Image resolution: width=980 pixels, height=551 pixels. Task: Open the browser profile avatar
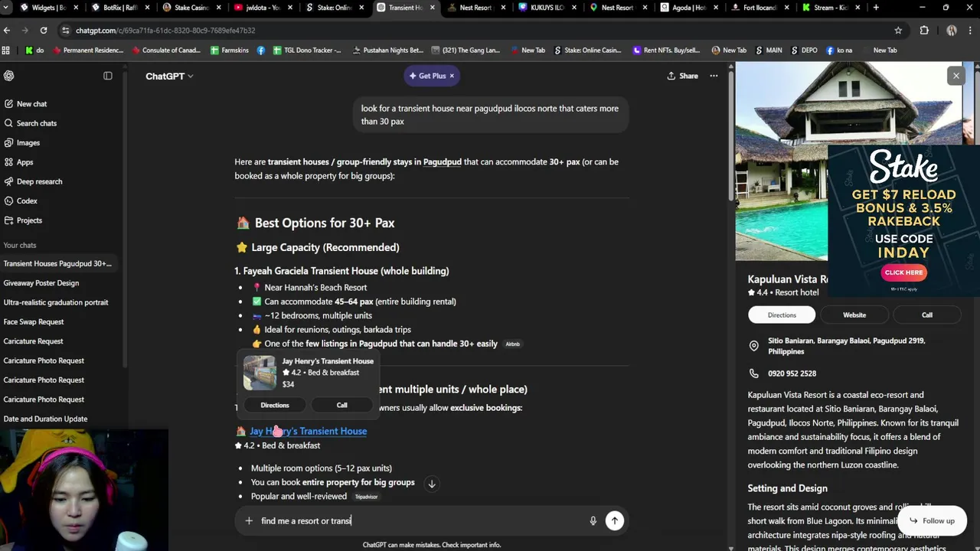tap(952, 31)
